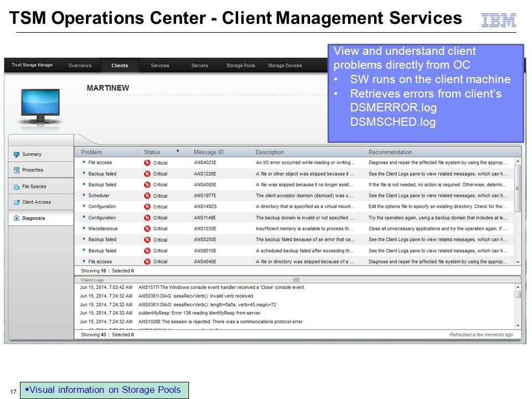Image resolution: width=532 pixels, height=399 pixels.
Task: Click Critical status icon for ANS1492S
Action: click(x=147, y=207)
